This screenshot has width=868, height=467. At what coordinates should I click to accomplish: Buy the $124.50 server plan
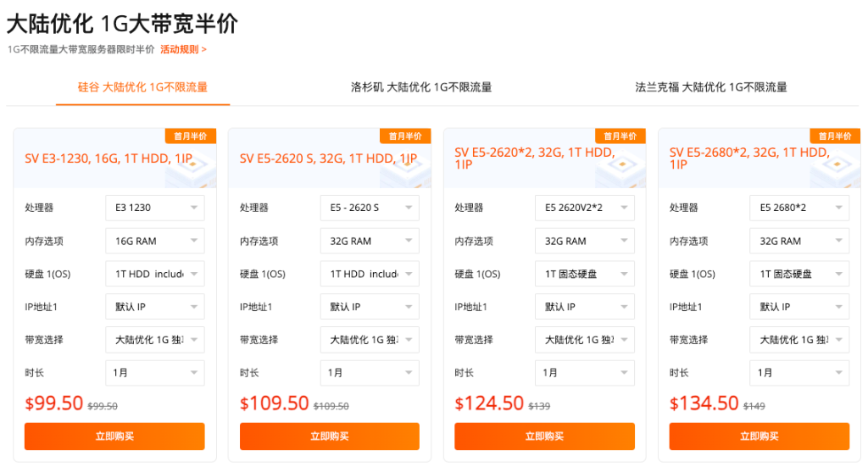tap(544, 436)
